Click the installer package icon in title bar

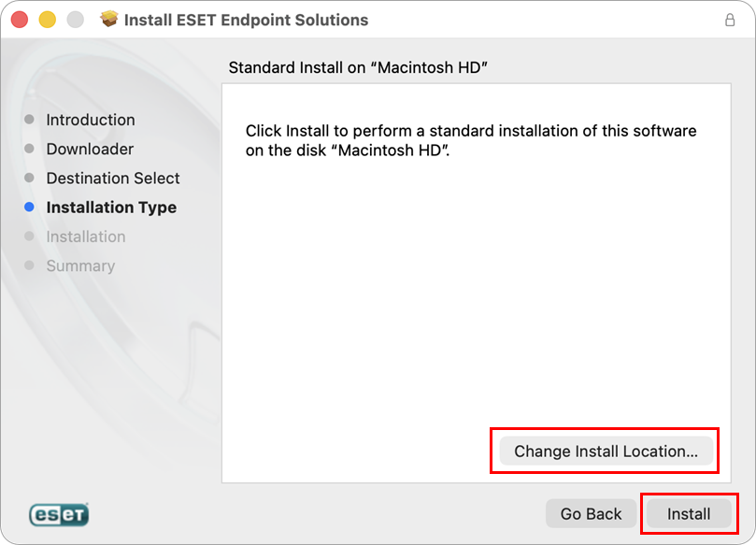(x=109, y=18)
